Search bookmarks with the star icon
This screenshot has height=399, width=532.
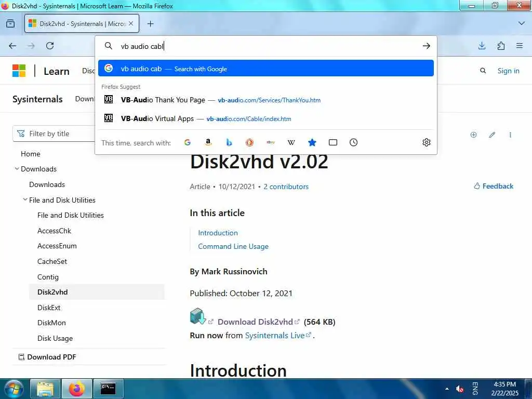coord(312,142)
